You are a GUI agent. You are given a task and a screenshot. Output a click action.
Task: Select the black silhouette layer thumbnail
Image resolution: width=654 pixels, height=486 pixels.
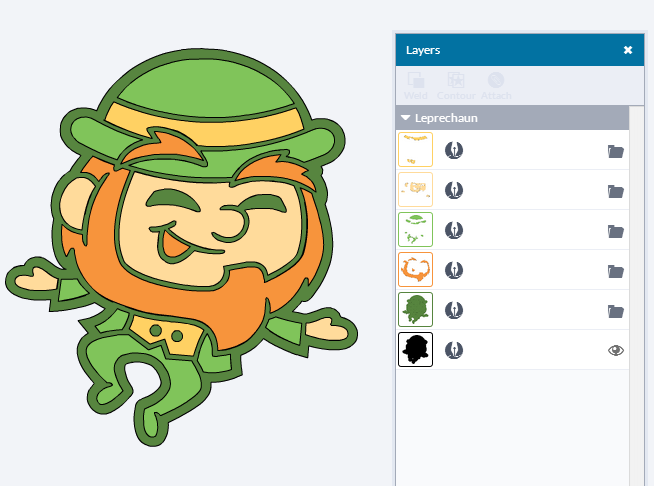click(x=415, y=350)
